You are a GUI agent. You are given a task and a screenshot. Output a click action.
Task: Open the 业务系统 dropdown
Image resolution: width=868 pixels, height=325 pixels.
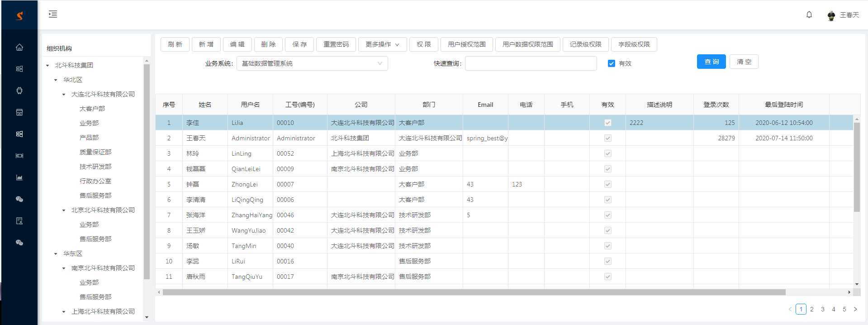[x=312, y=63]
